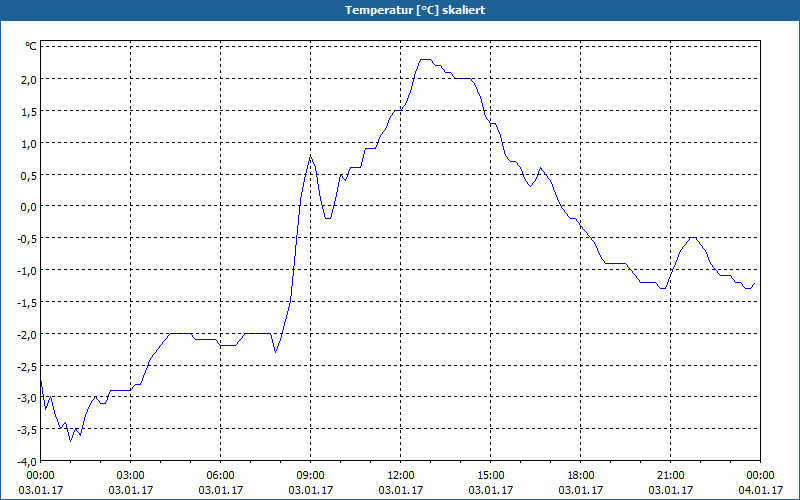
Task: Select the 0,5 y-axis label
Action: click(x=29, y=174)
